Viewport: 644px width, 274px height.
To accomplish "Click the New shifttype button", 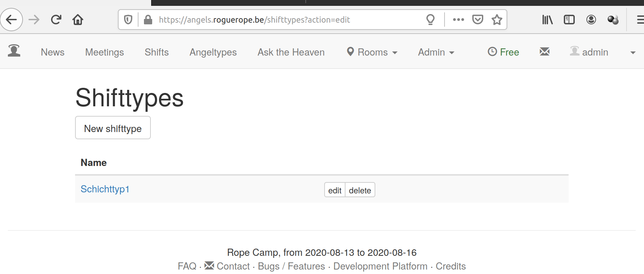I will (x=113, y=128).
